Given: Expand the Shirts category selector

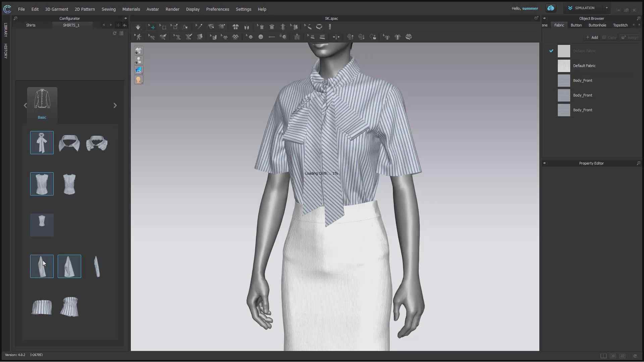Looking at the screenshot, I should pos(30,25).
